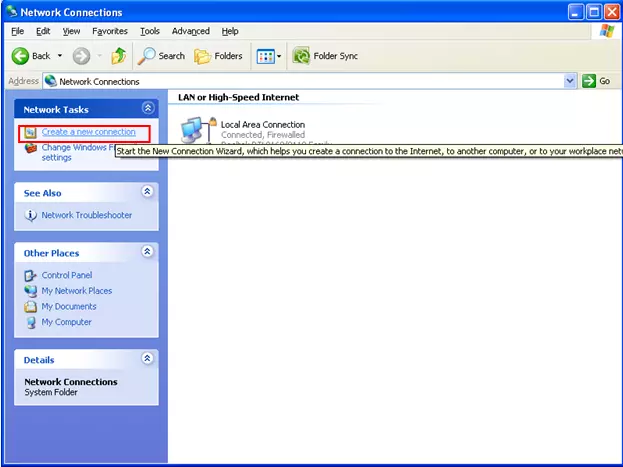The width and height of the screenshot is (623, 467).
Task: Open the Edit menu
Action: coord(43,31)
